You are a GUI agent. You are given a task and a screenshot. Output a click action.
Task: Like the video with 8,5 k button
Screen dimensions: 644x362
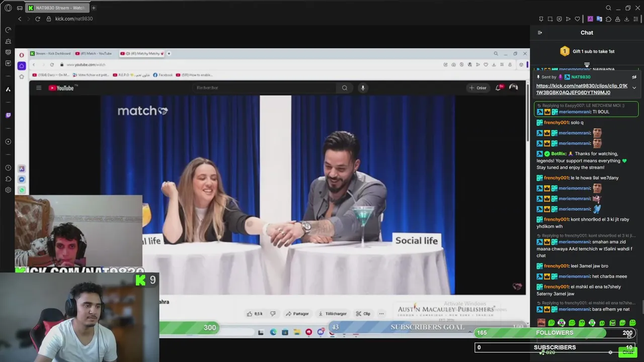pyautogui.click(x=255, y=314)
